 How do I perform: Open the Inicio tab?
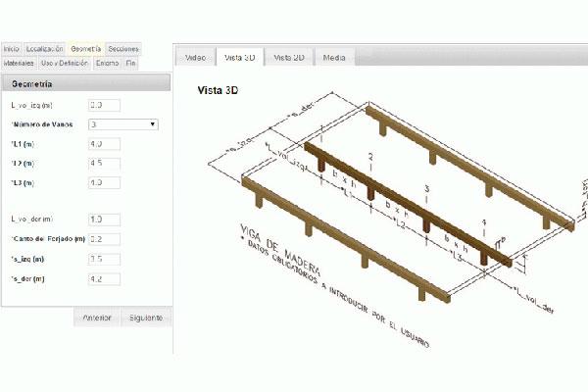pos(12,48)
